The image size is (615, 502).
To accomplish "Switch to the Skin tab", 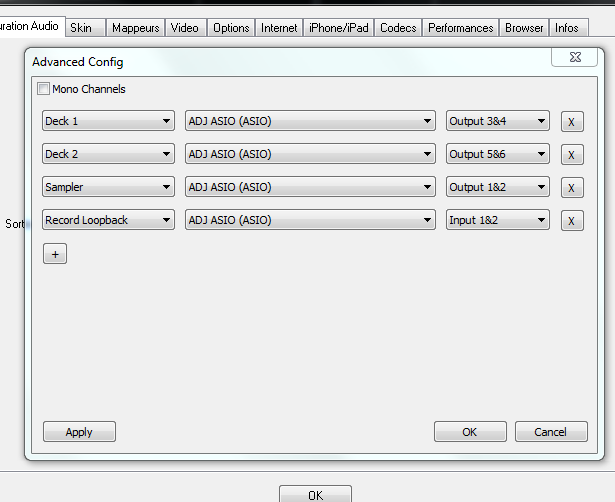I will click(81, 28).
